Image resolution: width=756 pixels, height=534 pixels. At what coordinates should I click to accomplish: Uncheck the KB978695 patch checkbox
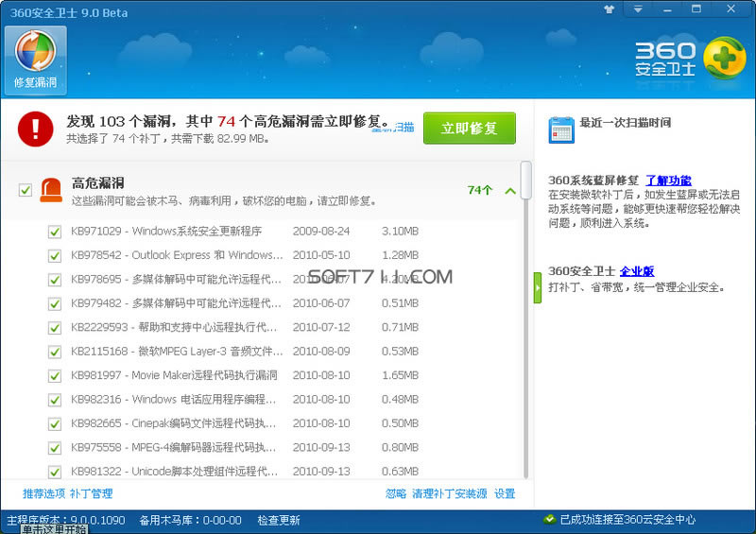click(x=55, y=280)
